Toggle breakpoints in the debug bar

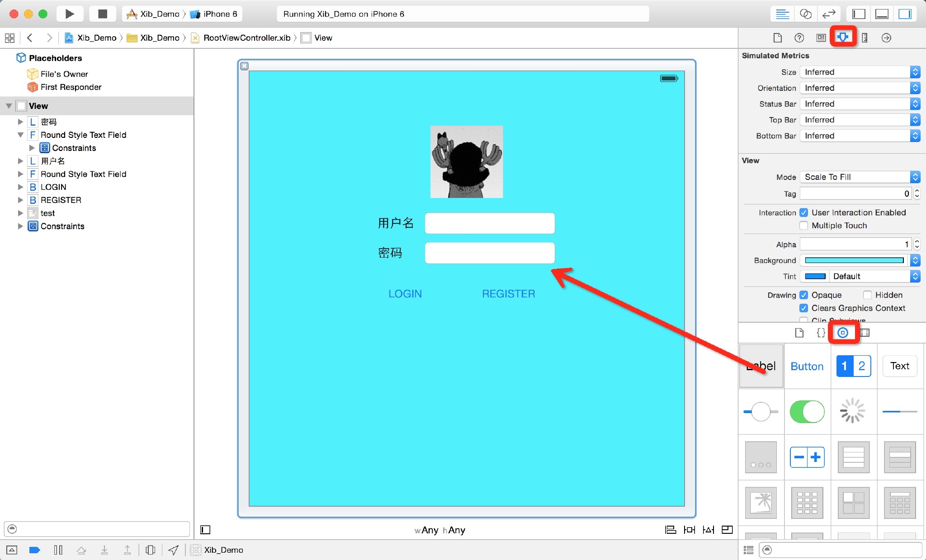point(34,550)
